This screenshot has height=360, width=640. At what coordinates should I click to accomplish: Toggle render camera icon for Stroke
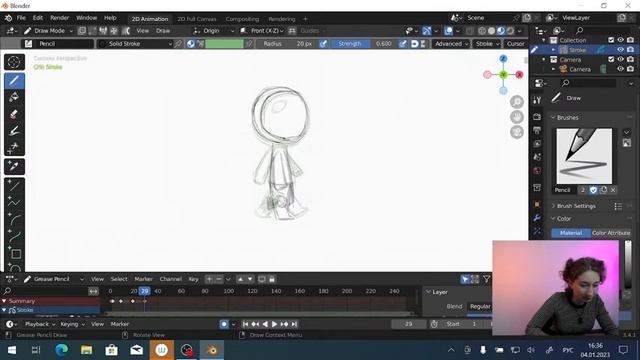click(631, 50)
